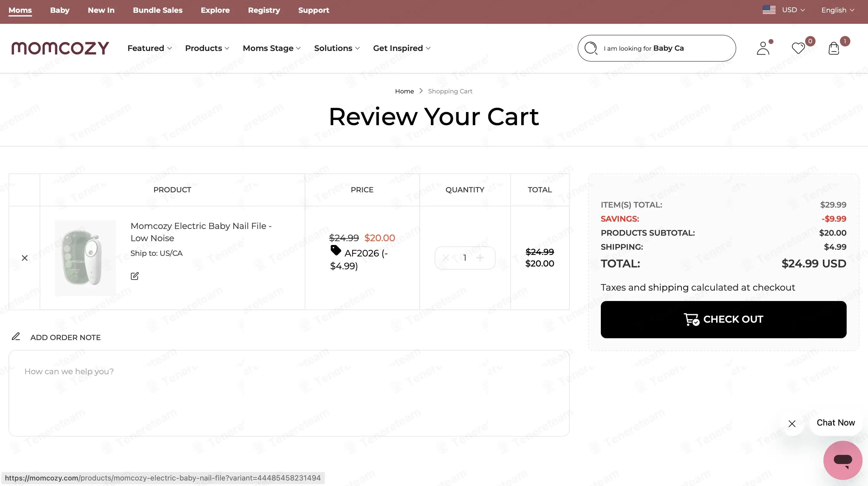Increase item quantity with plus
This screenshot has height=486, width=868.
click(480, 258)
